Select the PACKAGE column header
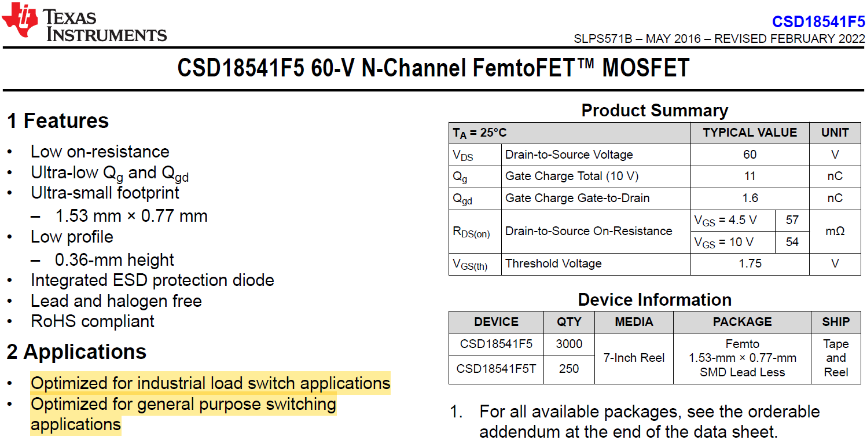This screenshot has width=867, height=440. point(742,322)
